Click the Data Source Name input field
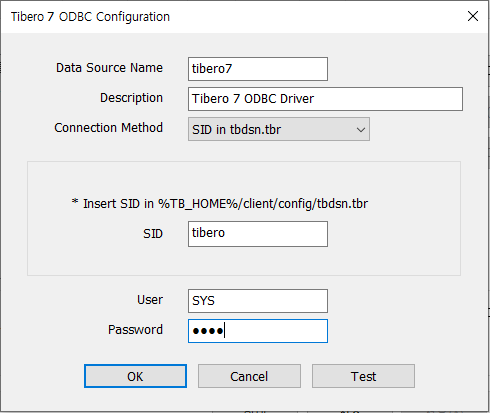 (x=258, y=69)
